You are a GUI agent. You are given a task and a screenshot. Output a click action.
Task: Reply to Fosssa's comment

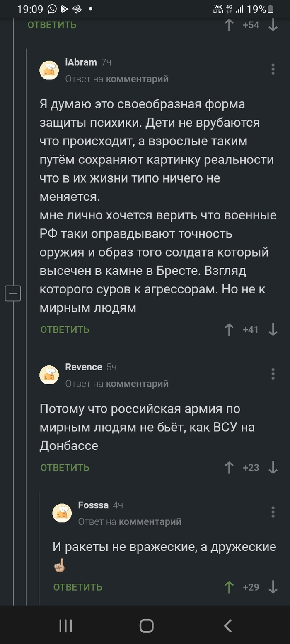[78, 587]
